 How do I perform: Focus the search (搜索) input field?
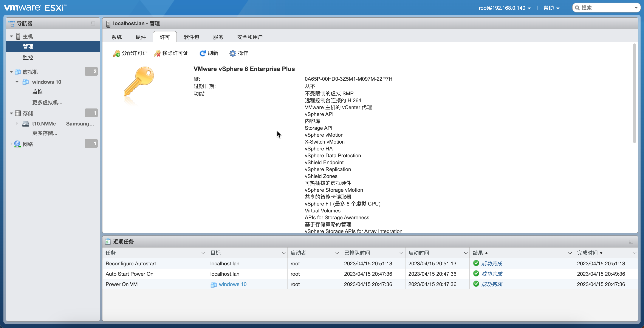606,8
